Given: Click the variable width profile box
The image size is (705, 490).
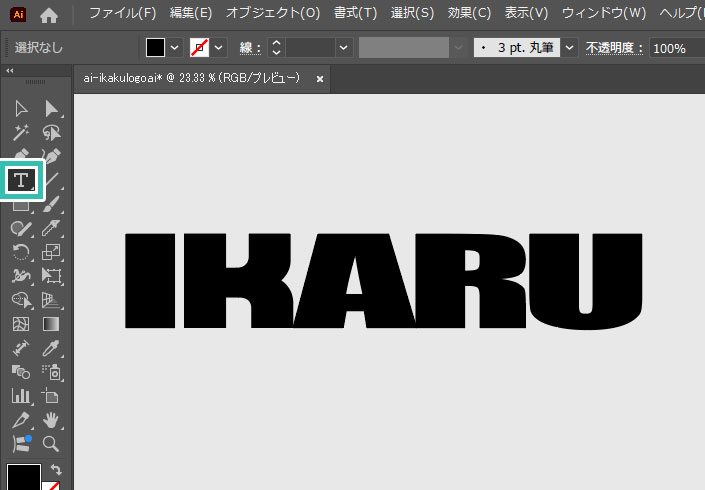Looking at the screenshot, I should pyautogui.click(x=404, y=47).
